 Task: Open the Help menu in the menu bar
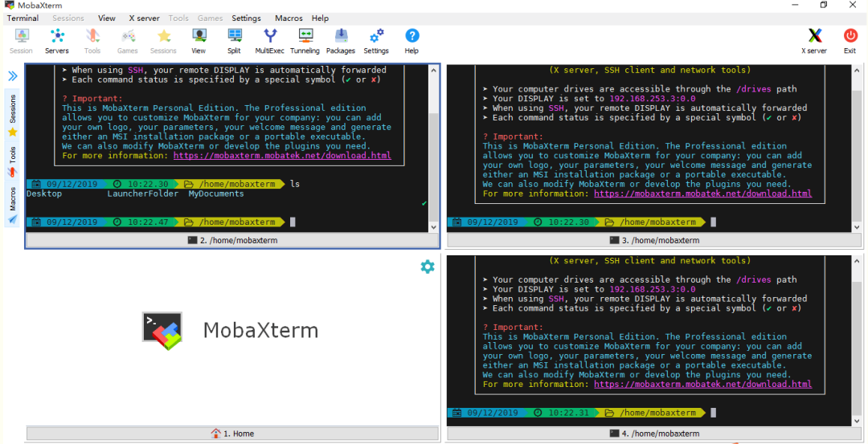[320, 18]
